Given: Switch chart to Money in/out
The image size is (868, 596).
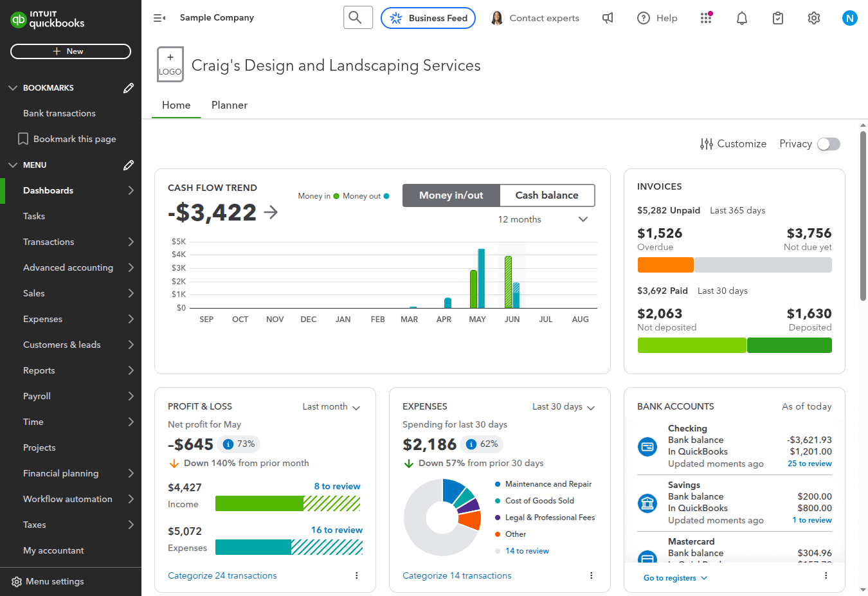Looking at the screenshot, I should (451, 195).
